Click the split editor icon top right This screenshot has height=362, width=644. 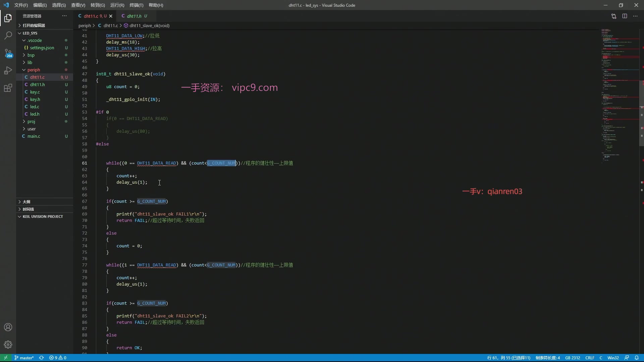coord(625,16)
